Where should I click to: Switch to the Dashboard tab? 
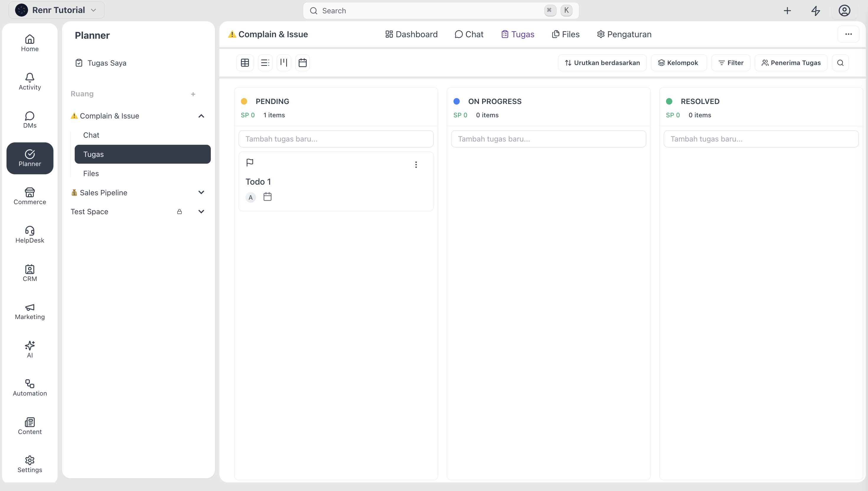412,34
